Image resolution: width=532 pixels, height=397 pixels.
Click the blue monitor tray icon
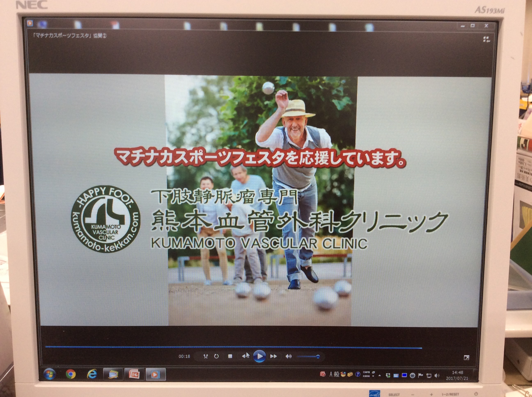[404, 375]
